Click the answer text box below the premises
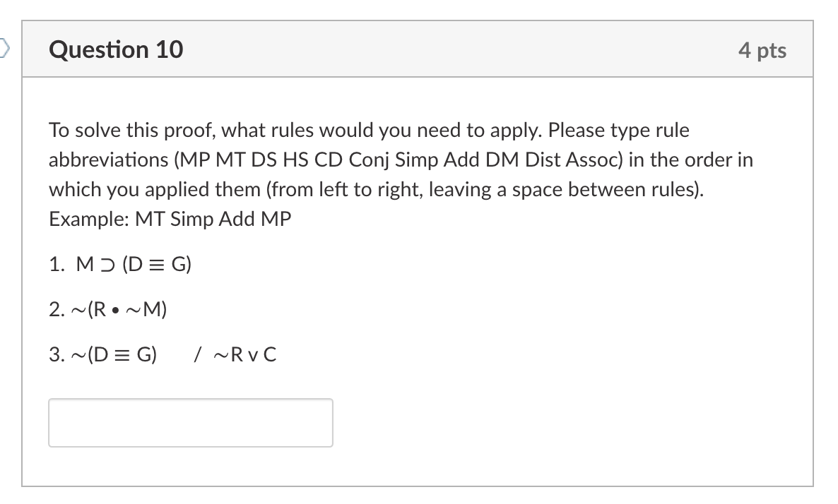 [191, 423]
